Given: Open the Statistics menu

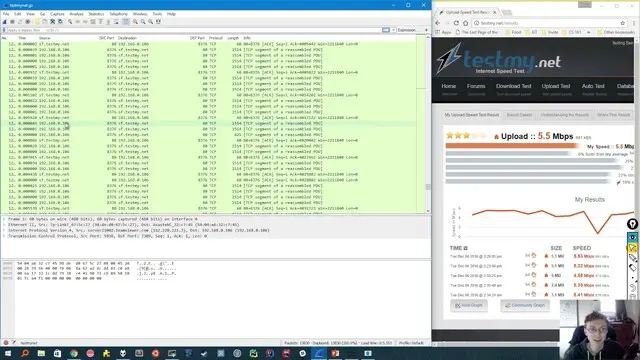Looking at the screenshot, I should tap(96, 14).
